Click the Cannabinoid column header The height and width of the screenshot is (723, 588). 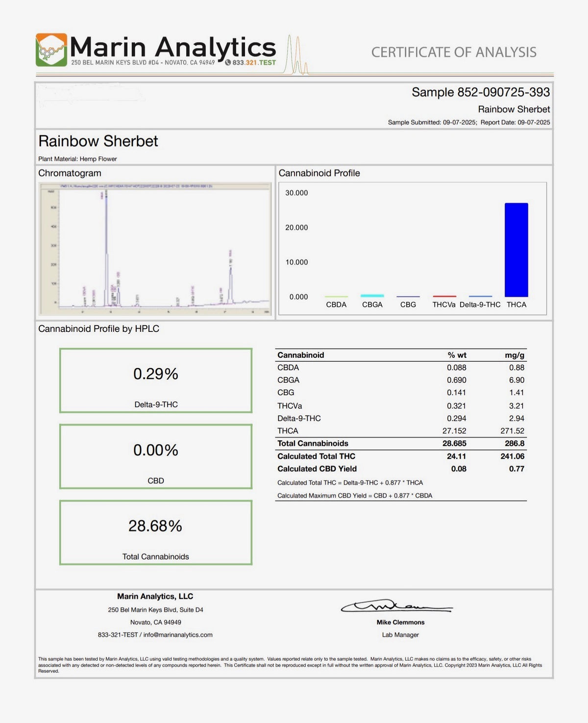point(301,355)
